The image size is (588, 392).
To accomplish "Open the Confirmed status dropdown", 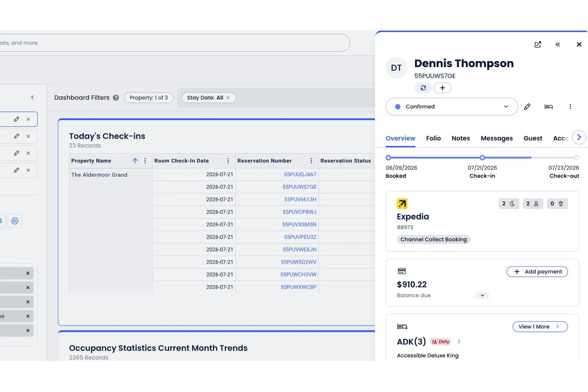I will (452, 106).
